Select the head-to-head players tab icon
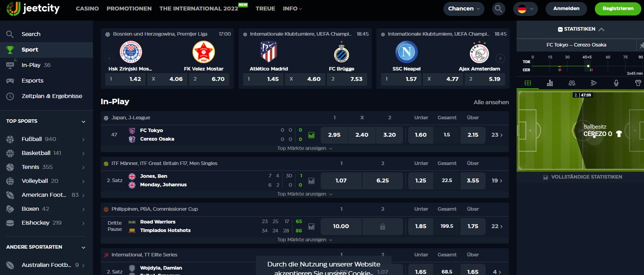This screenshot has width=644, height=275. click(572, 83)
